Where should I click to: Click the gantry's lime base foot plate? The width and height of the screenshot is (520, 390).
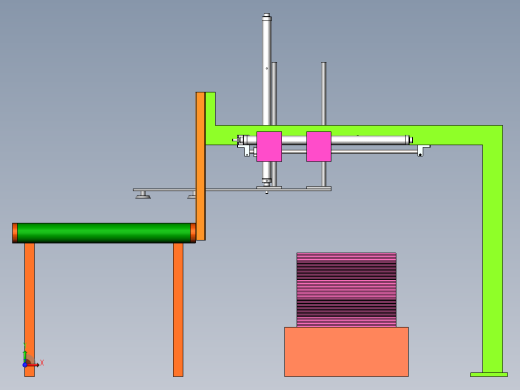pyautogui.click(x=489, y=375)
